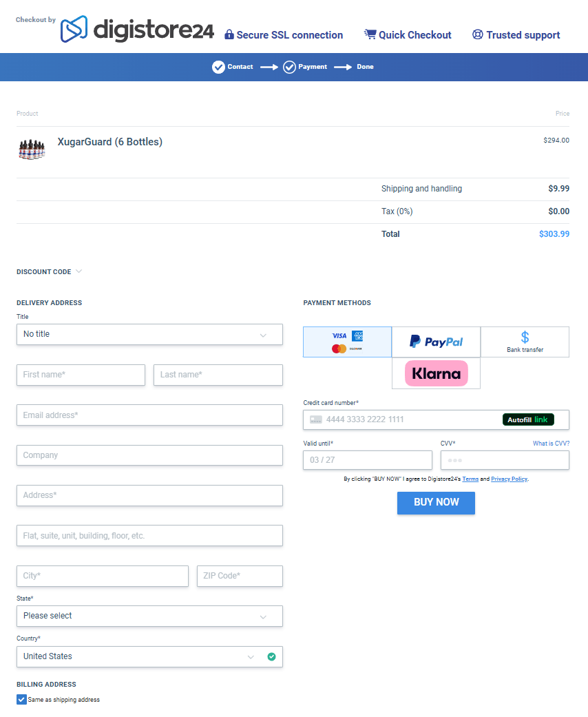
Task: Click the green checkmark beside United States
Action: click(272, 657)
